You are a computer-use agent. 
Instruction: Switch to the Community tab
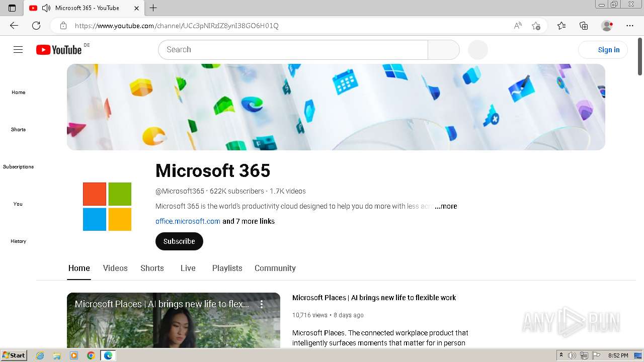pos(275,268)
